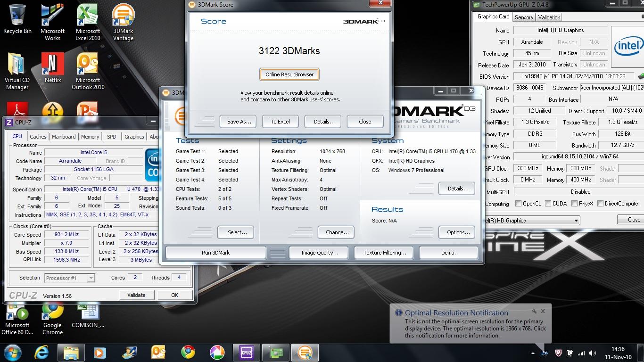Open CPU-Z Processor #1 selection dropdown

[x=91, y=278]
